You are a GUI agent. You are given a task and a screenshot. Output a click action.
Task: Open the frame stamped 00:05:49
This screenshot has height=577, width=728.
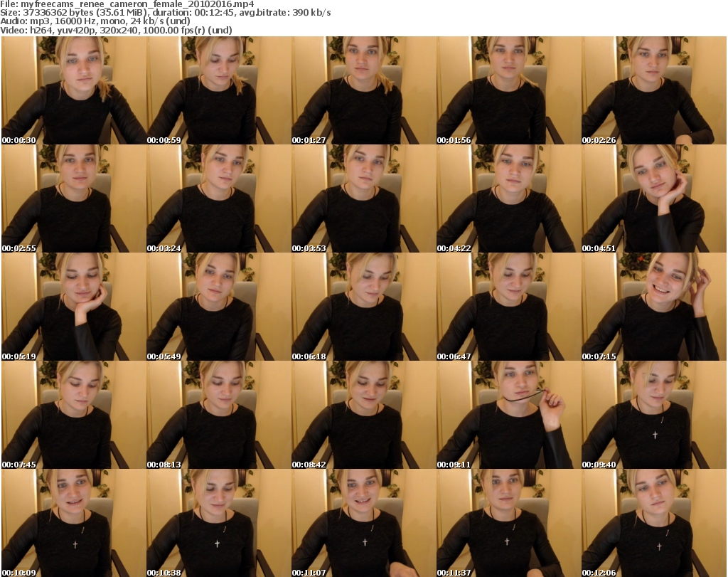[x=219, y=307]
